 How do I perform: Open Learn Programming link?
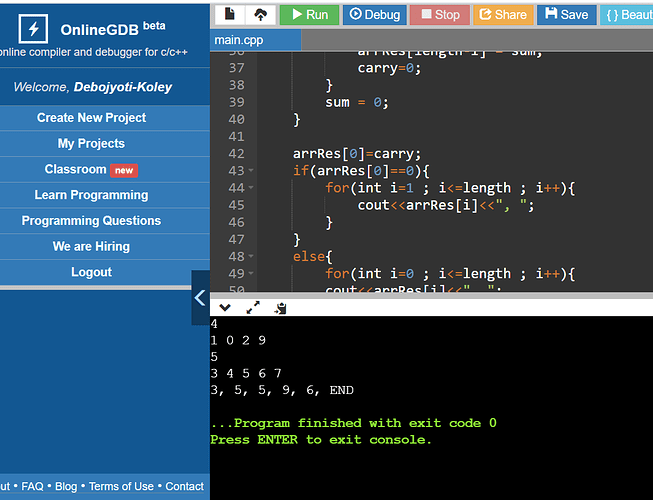91,195
